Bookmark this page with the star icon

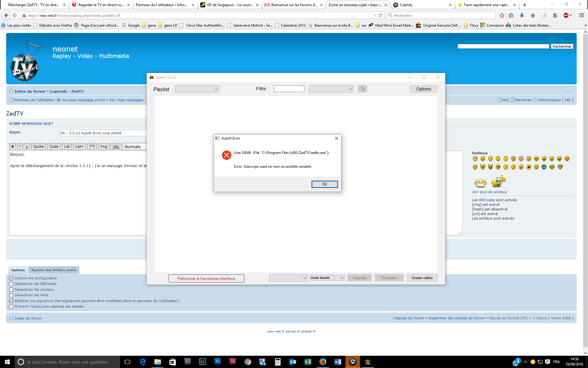(502, 15)
